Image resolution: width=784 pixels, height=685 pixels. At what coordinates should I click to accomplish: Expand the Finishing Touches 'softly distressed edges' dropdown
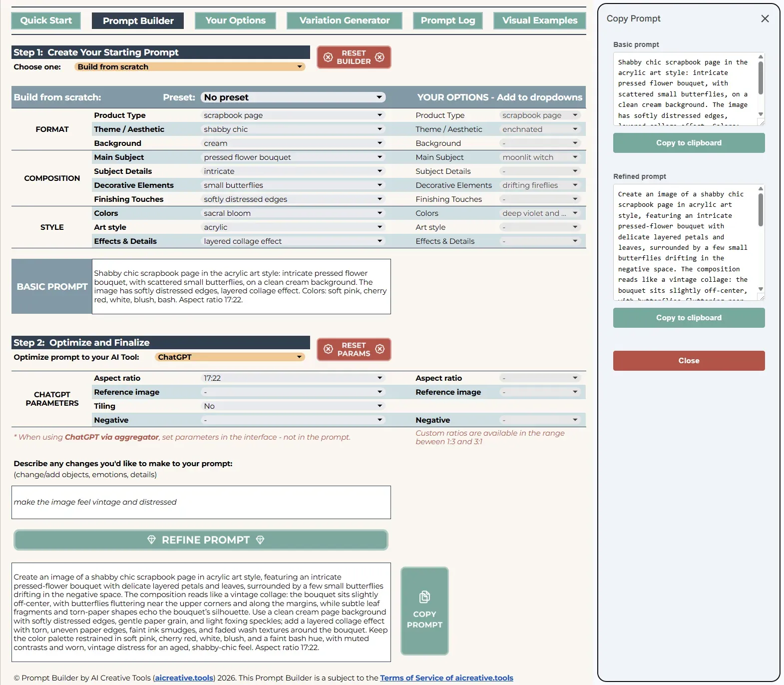[x=293, y=199]
